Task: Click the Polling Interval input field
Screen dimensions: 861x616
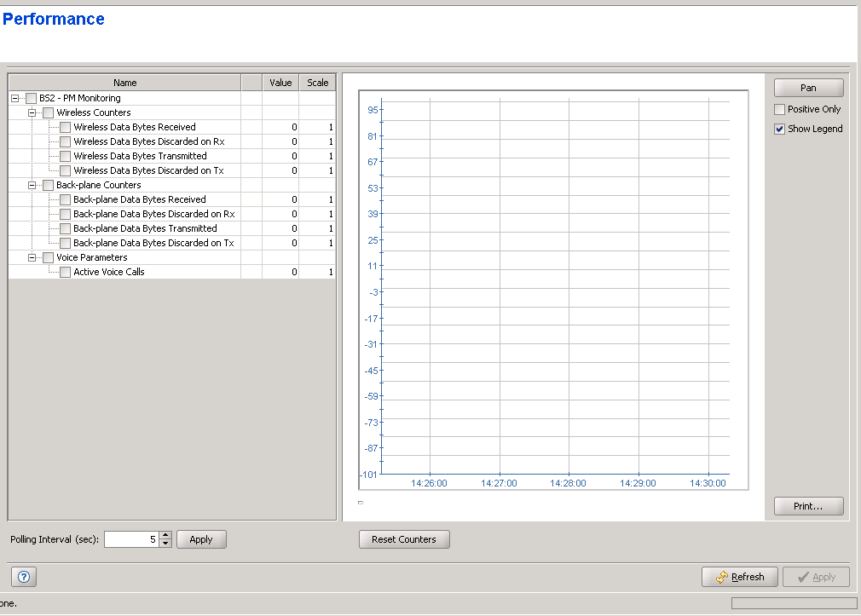Action: point(131,539)
